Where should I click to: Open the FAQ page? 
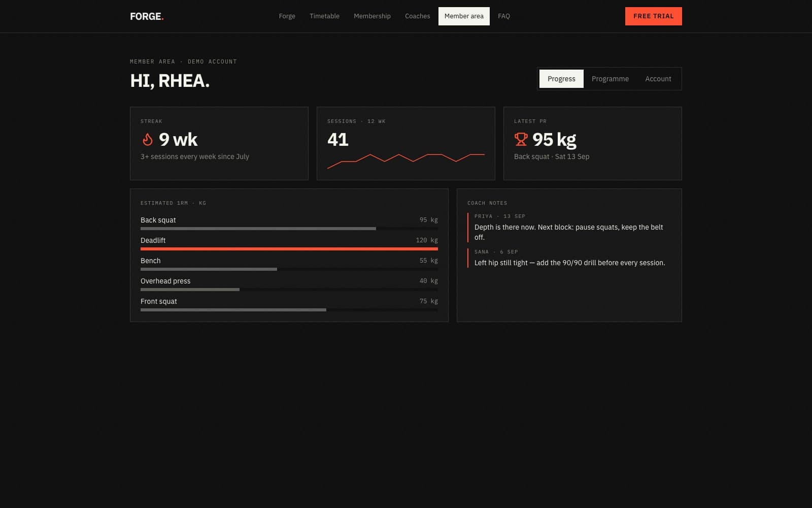pos(504,16)
